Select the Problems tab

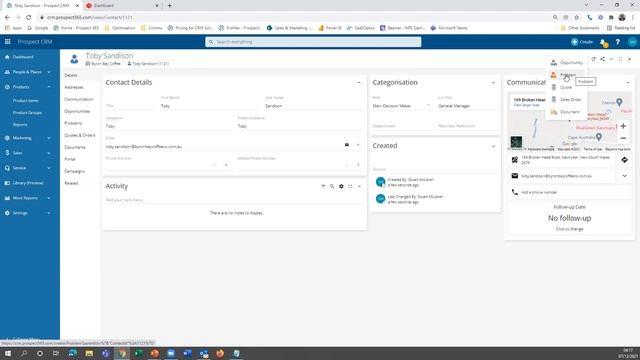pyautogui.click(x=73, y=123)
